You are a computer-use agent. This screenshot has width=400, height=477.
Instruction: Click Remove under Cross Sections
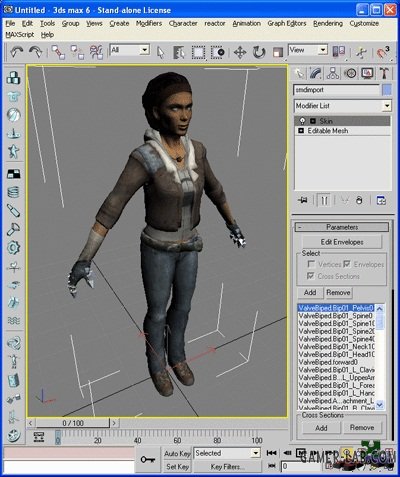[362, 428]
